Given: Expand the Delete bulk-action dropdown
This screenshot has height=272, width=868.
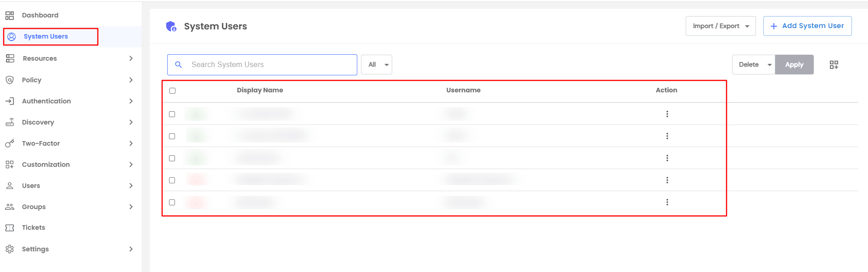Looking at the screenshot, I should coord(753,64).
